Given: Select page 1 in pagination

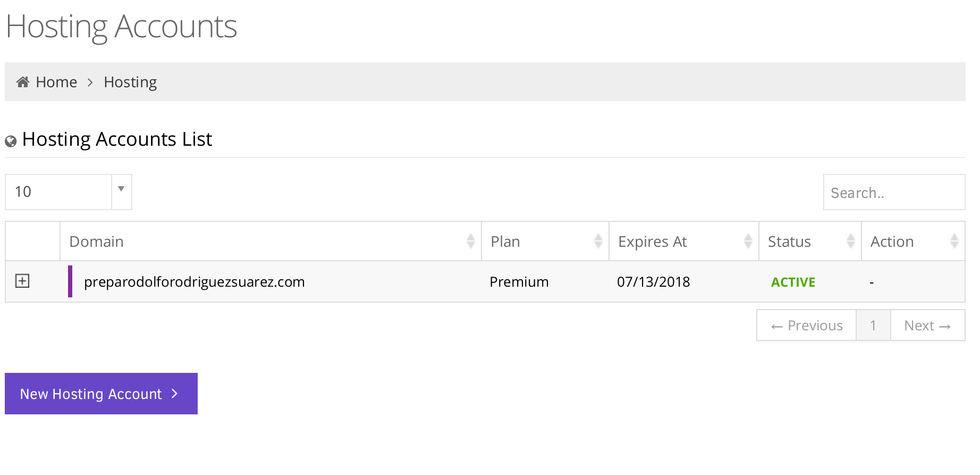Looking at the screenshot, I should pyautogui.click(x=873, y=326).
